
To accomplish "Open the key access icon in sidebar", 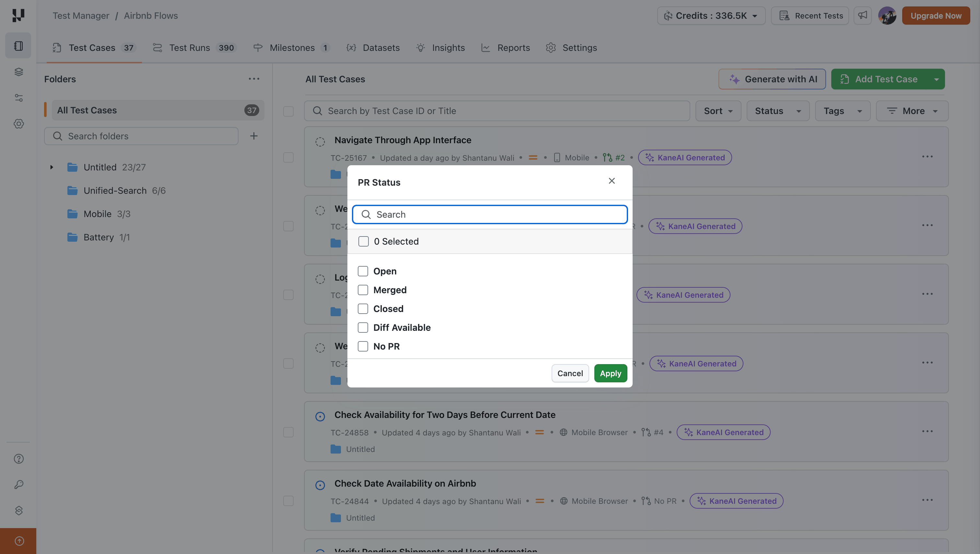I will [18, 484].
